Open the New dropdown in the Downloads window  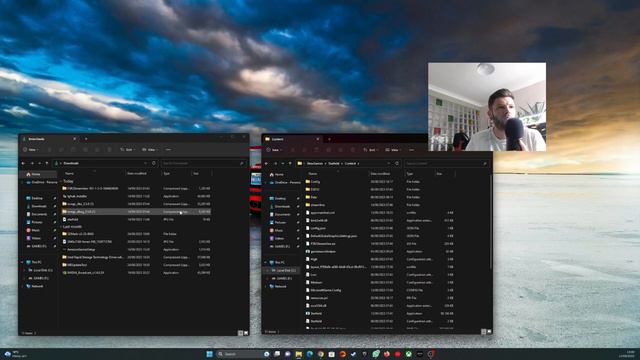tap(31, 150)
